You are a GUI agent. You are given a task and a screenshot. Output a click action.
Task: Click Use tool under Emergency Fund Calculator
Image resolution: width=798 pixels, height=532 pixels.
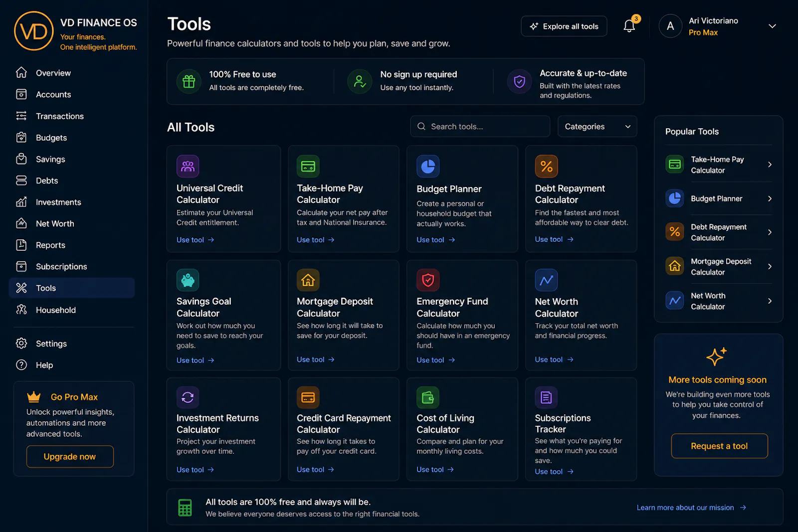435,360
